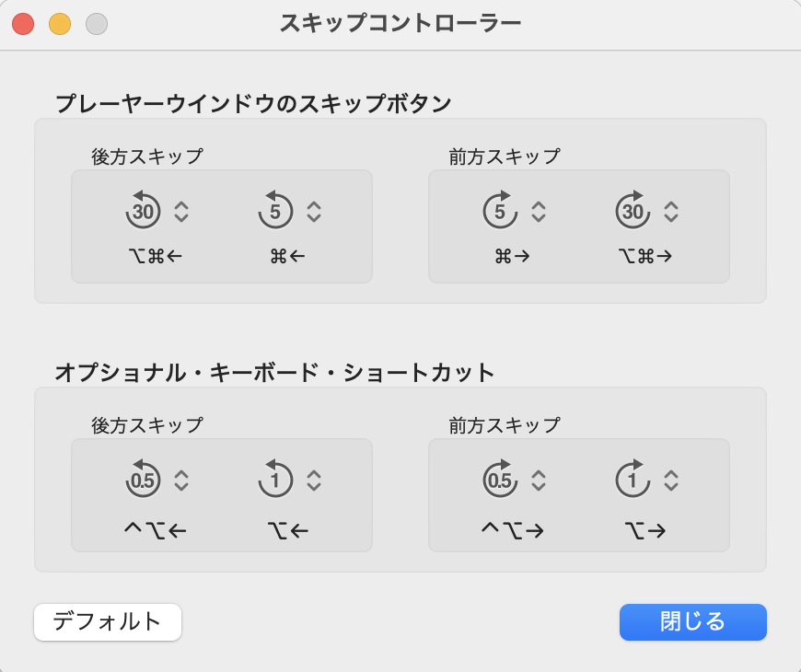801x672 pixels.
Task: Click the 5-second backward skip icon
Action: pos(275,210)
